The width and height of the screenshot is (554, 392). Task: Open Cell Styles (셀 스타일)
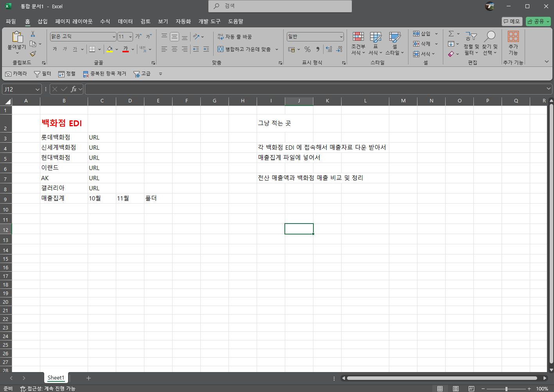(x=394, y=43)
